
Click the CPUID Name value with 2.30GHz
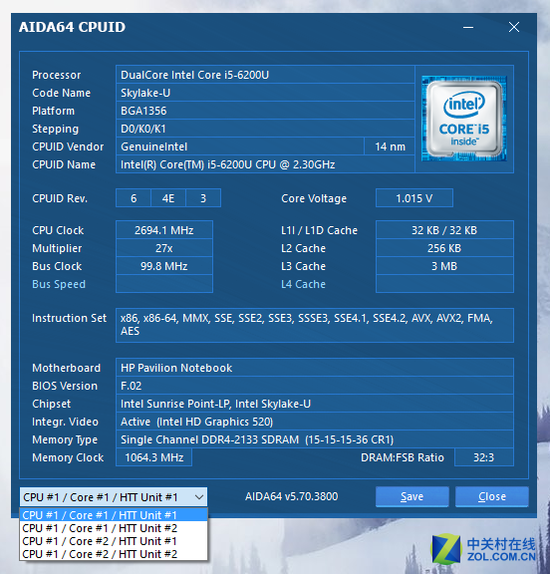tap(265, 165)
